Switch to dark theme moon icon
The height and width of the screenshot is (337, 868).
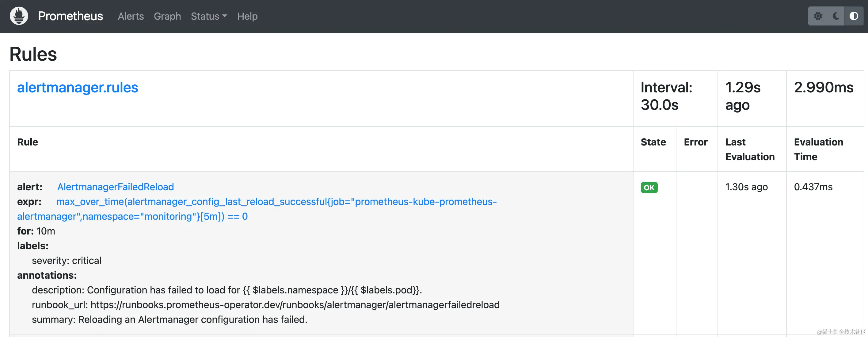tap(836, 16)
